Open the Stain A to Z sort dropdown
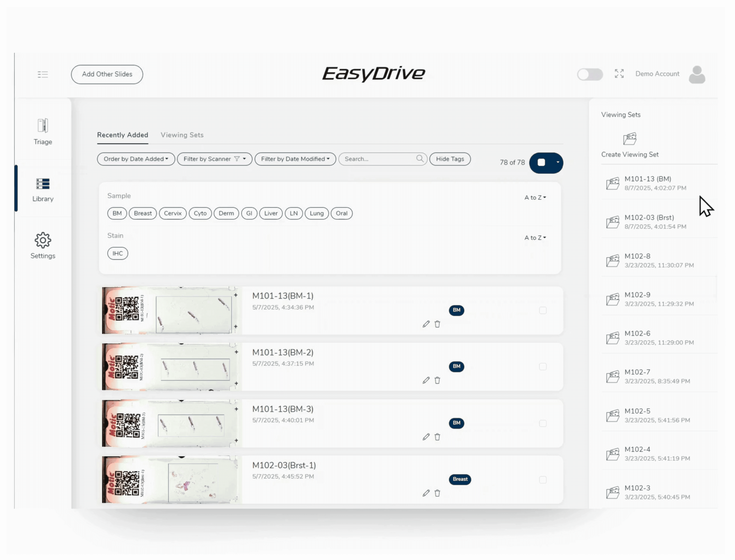 coord(535,238)
